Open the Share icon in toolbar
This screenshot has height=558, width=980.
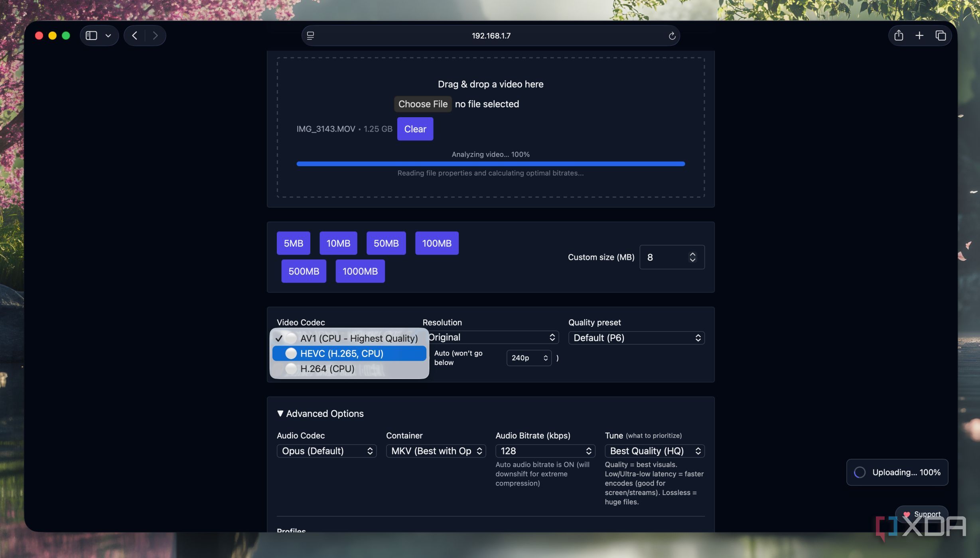click(899, 35)
